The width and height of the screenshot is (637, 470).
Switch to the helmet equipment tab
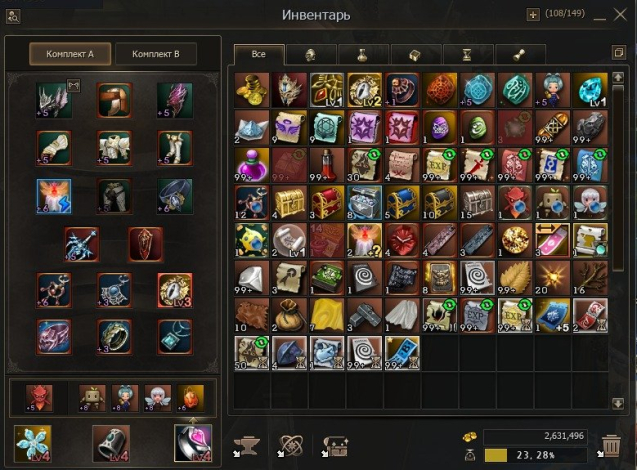(311, 54)
